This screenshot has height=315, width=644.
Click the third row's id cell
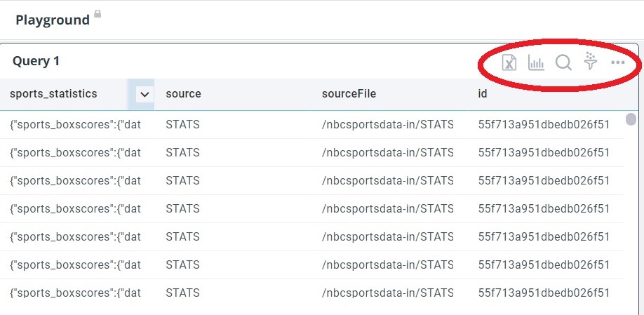[543, 180]
